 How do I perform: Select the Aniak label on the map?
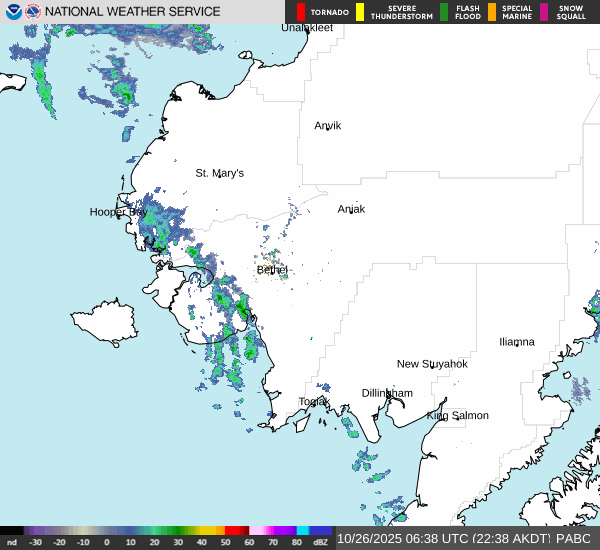pyautogui.click(x=351, y=209)
